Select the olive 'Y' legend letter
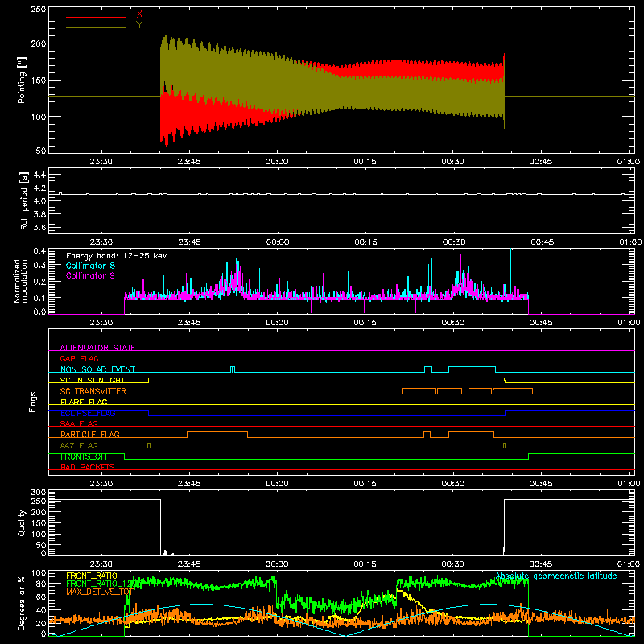 139,25
